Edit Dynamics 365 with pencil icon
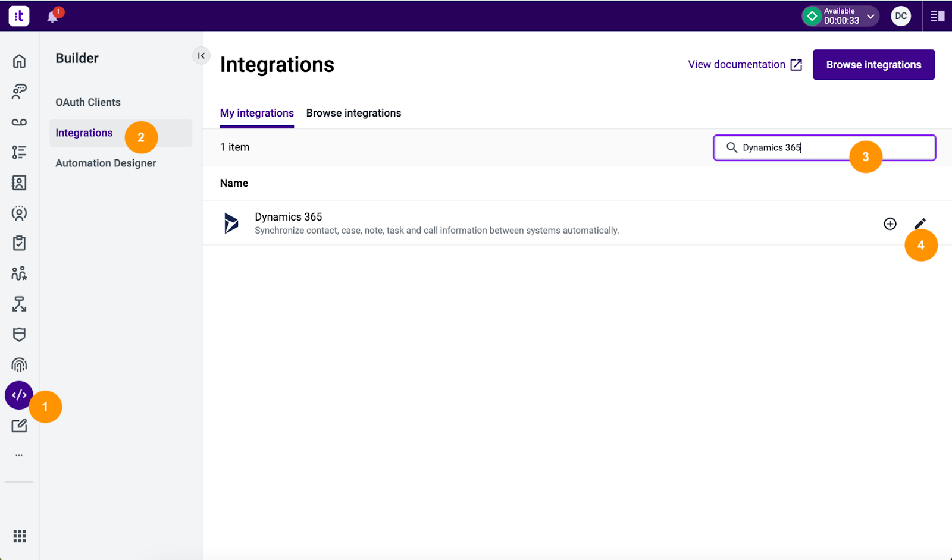This screenshot has height=560, width=952. click(x=920, y=224)
